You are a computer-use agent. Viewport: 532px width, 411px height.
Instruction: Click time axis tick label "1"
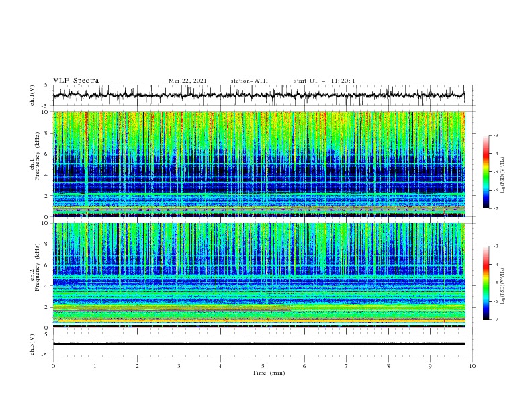(95, 366)
